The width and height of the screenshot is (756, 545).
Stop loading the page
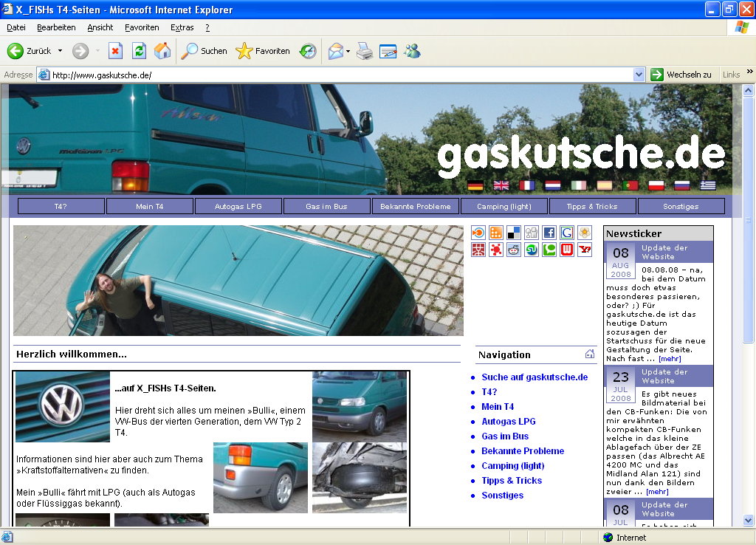(x=115, y=51)
